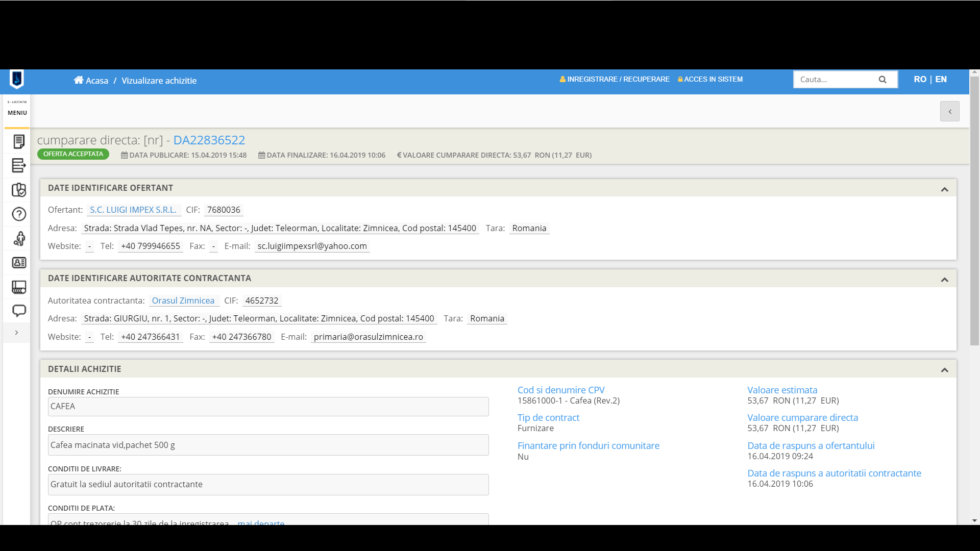Open Acces in Sistem login
The image size is (980, 551).
(x=710, y=80)
